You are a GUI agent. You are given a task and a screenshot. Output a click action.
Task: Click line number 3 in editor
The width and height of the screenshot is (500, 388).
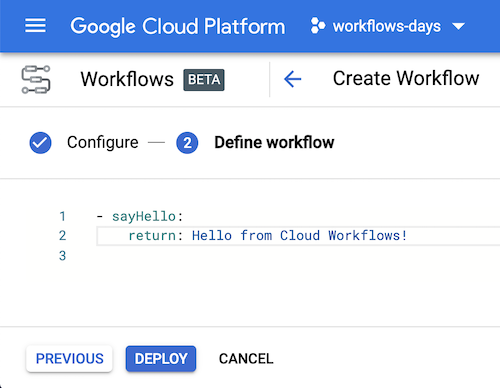tap(62, 256)
